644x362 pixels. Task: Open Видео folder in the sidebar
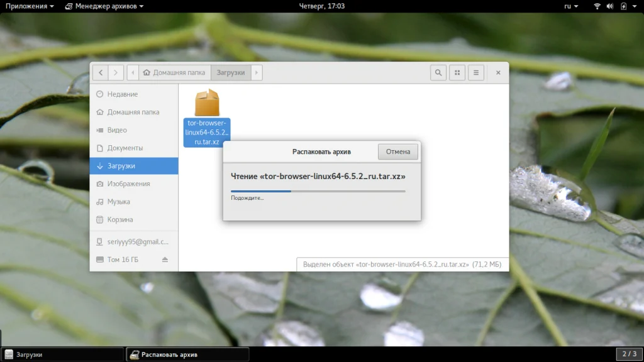134,130
